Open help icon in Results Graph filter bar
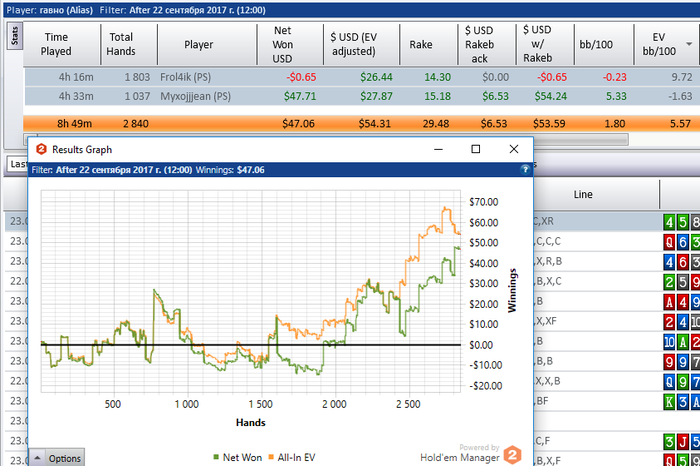This screenshot has width=700, height=466. coord(525,169)
